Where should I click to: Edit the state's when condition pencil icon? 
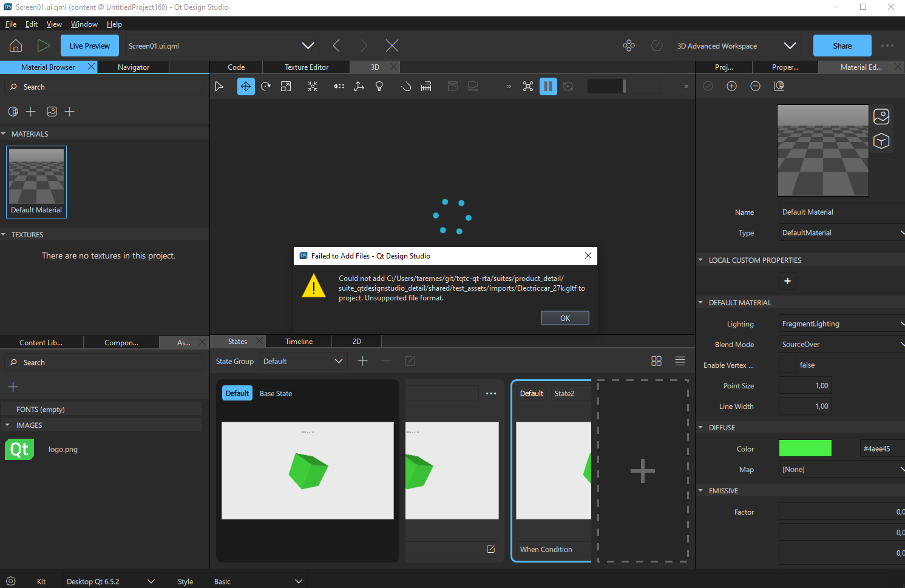[x=490, y=549]
